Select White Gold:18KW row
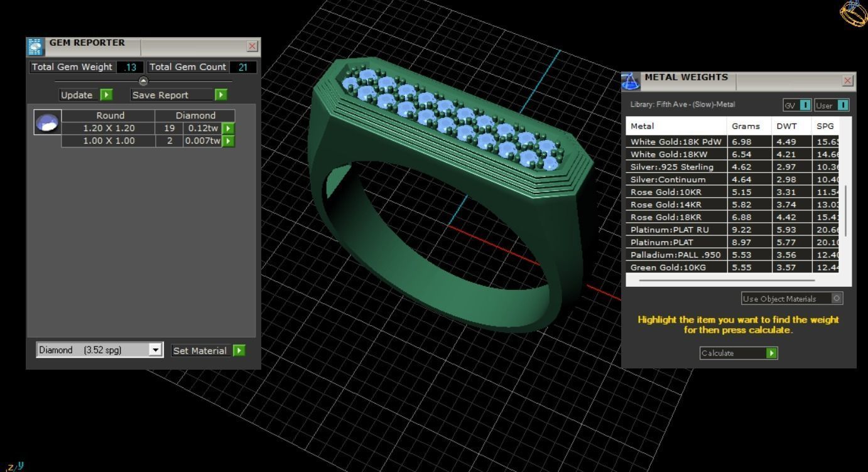868x472 pixels. (732, 154)
